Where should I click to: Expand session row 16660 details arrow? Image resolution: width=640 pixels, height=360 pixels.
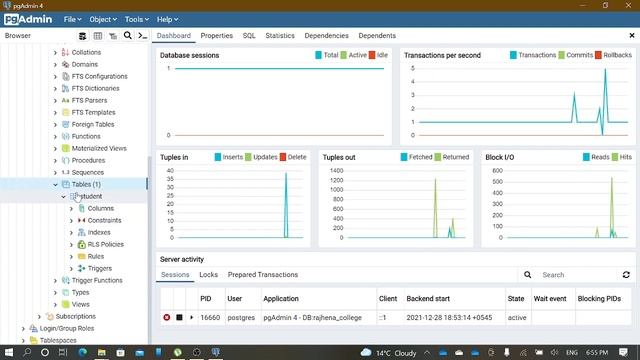[191, 317]
